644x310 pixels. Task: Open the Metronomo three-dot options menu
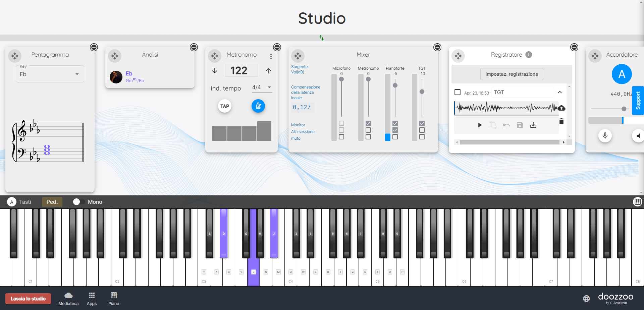[271, 56]
